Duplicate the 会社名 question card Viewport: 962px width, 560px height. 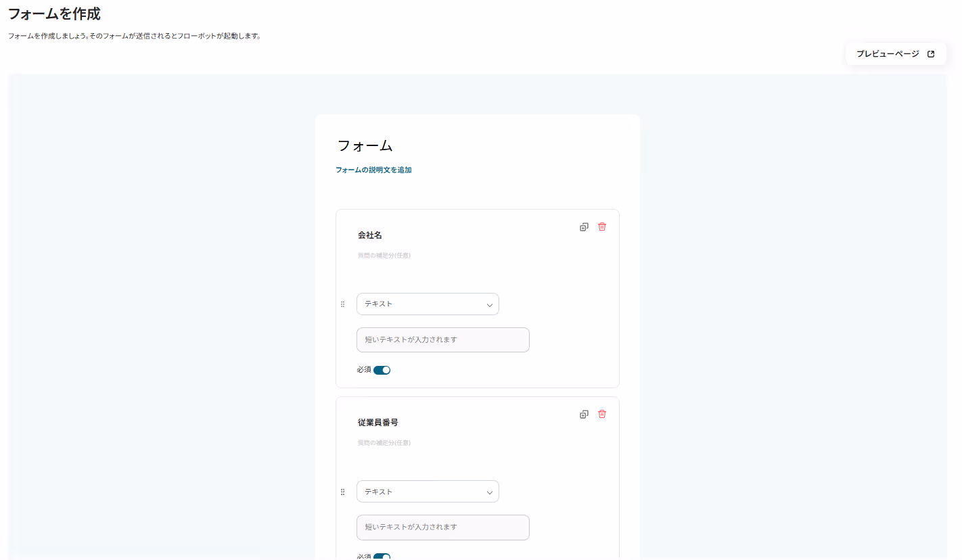(x=584, y=227)
